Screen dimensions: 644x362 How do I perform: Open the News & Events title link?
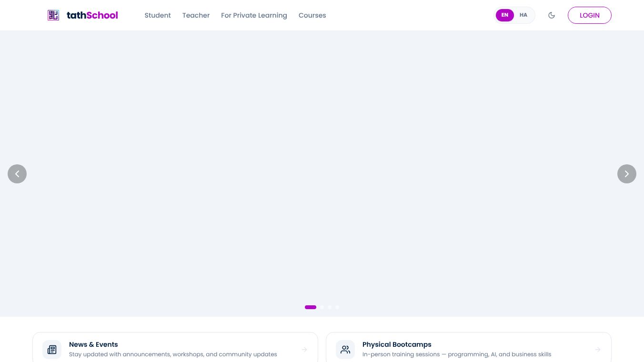tap(93, 344)
